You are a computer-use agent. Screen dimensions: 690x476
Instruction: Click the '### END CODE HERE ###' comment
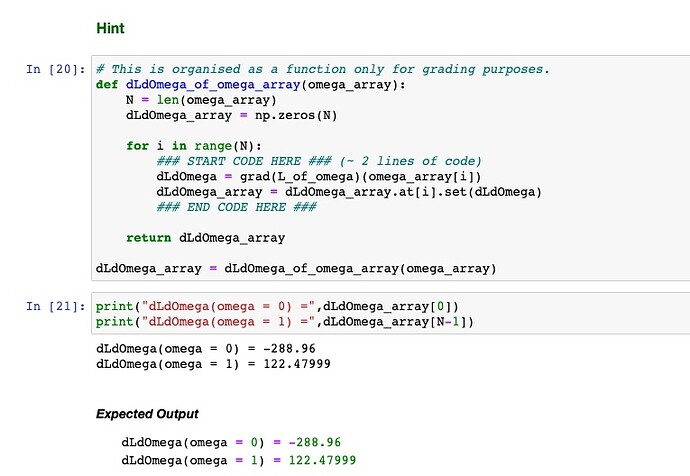[x=237, y=207]
